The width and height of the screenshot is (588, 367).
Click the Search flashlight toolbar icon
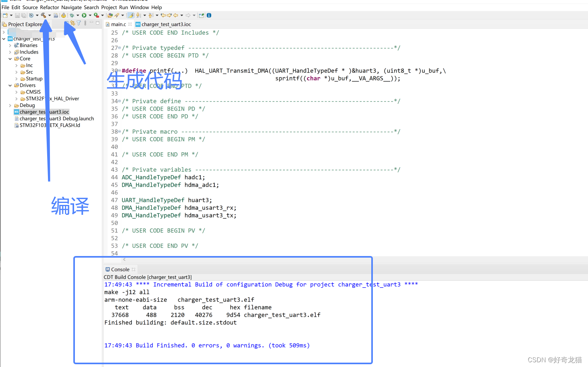pyautogui.click(x=117, y=15)
